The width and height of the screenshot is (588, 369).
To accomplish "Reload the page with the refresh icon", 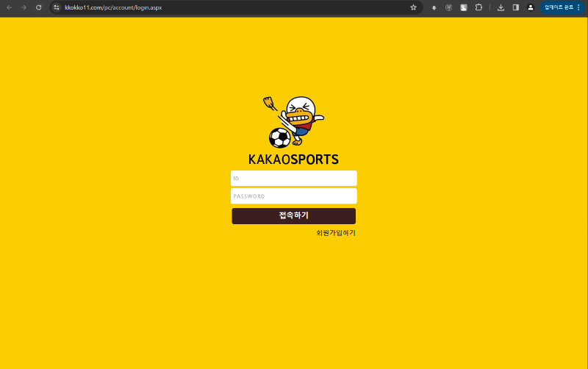I will click(x=38, y=7).
